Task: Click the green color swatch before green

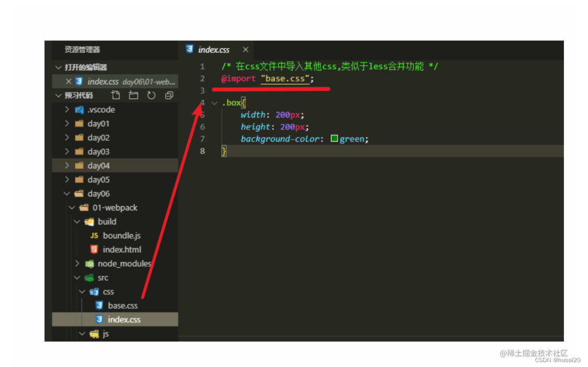Action: (x=334, y=139)
